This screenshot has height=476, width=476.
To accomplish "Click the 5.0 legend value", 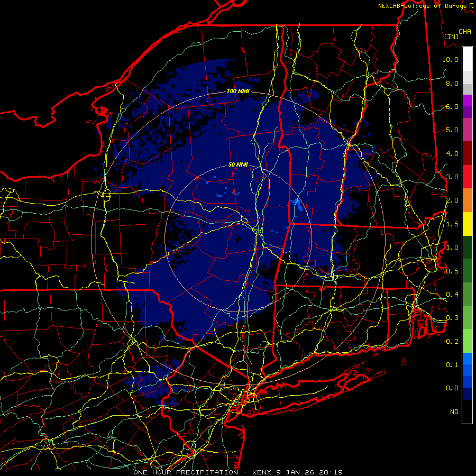I will tap(452, 130).
